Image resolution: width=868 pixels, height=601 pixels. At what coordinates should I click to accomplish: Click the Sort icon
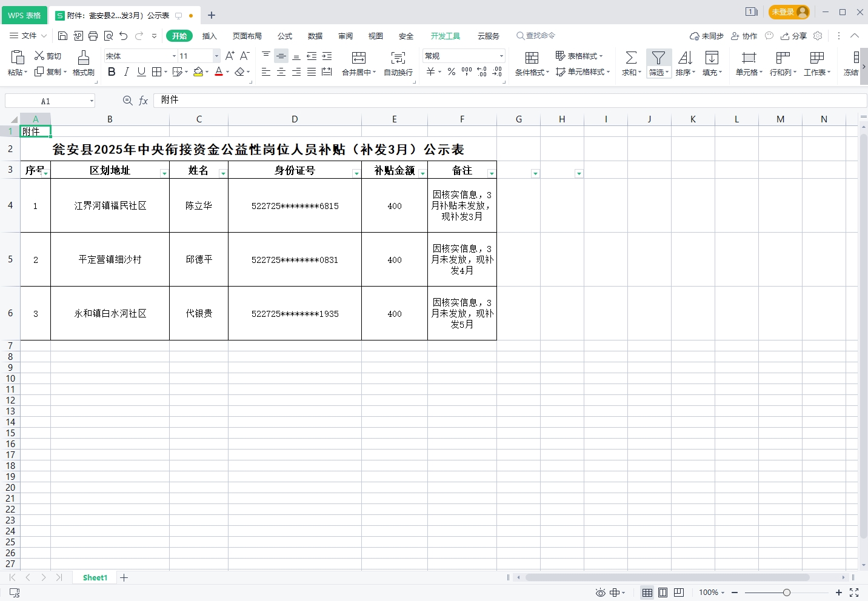point(685,58)
